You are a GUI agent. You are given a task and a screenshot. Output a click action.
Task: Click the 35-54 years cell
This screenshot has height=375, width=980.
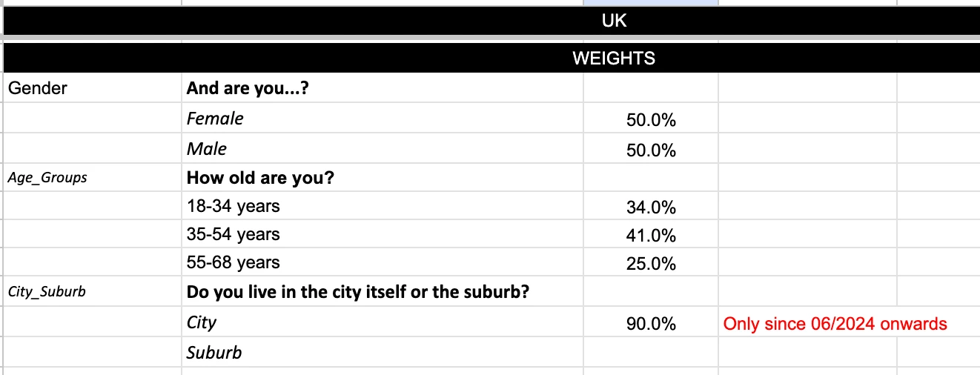tap(382, 234)
